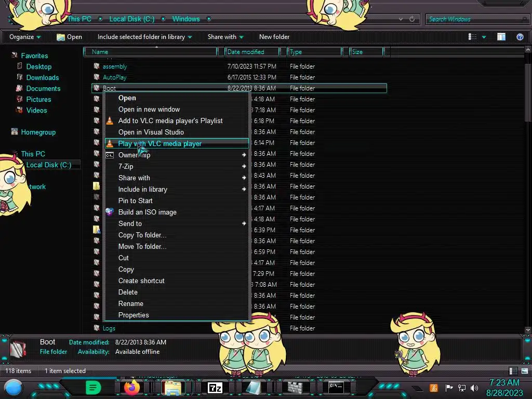Sort by the Name column header

pos(150,52)
